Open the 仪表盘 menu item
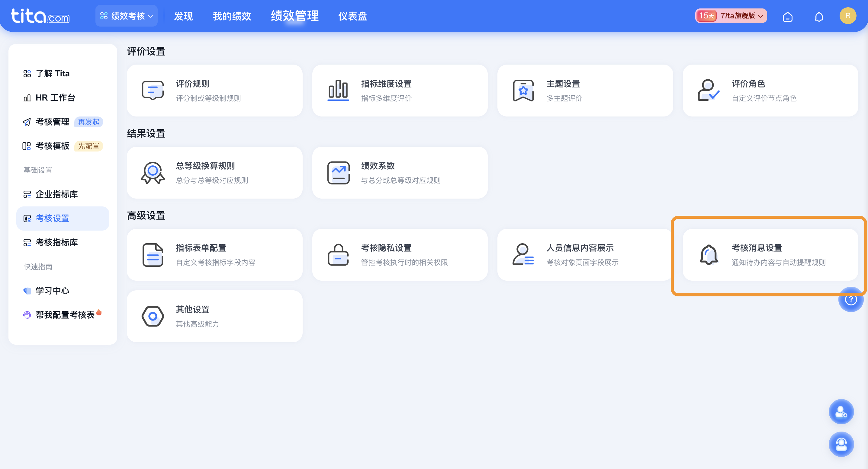Image resolution: width=868 pixels, height=469 pixels. [x=352, y=16]
